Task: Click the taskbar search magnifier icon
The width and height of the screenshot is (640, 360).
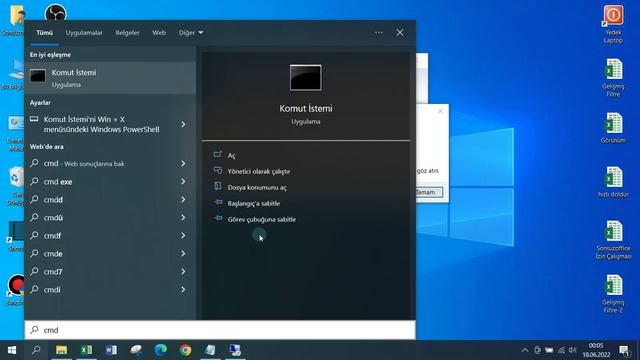Action: (x=36, y=350)
